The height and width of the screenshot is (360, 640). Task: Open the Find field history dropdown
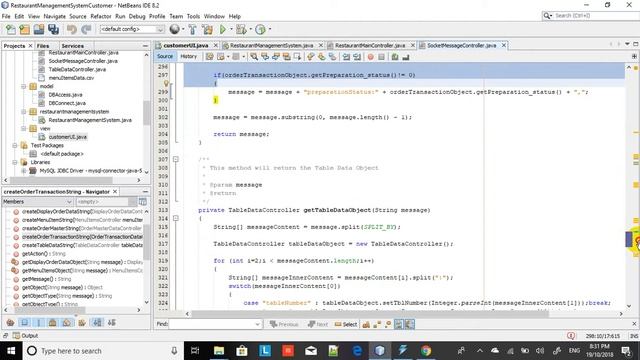pyautogui.click(x=258, y=324)
